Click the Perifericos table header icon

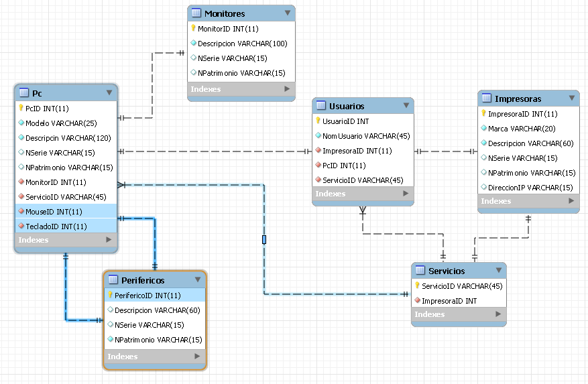tap(113, 279)
